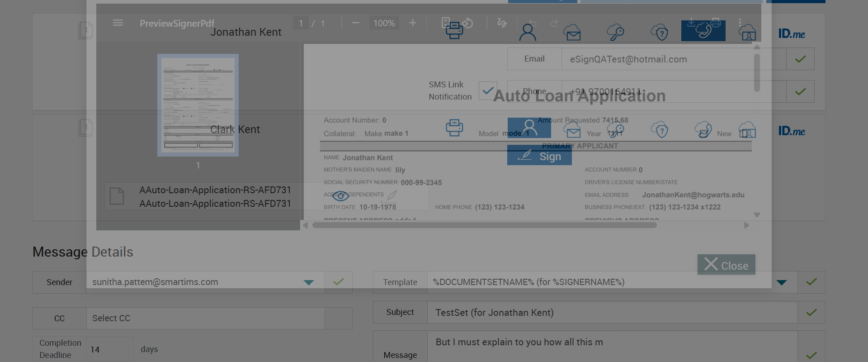
Task: Click the green checkmark beside Template field
Action: 811,282
